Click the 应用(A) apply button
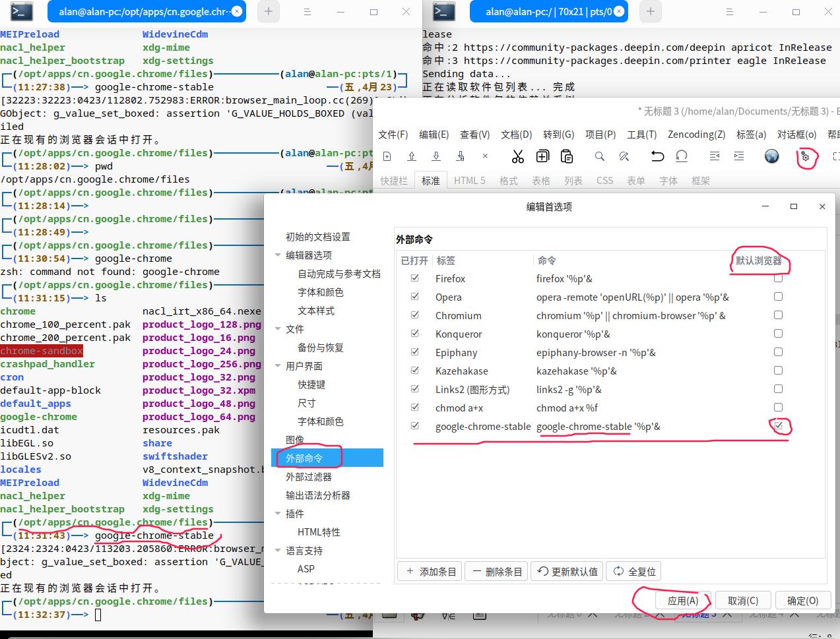Viewport: 840px width, 639px height. [x=682, y=601]
